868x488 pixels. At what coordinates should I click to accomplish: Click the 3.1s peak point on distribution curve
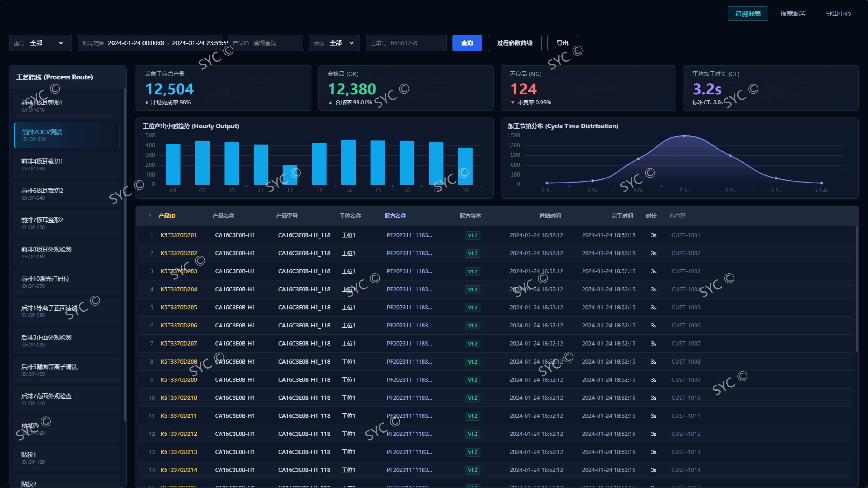(x=684, y=136)
